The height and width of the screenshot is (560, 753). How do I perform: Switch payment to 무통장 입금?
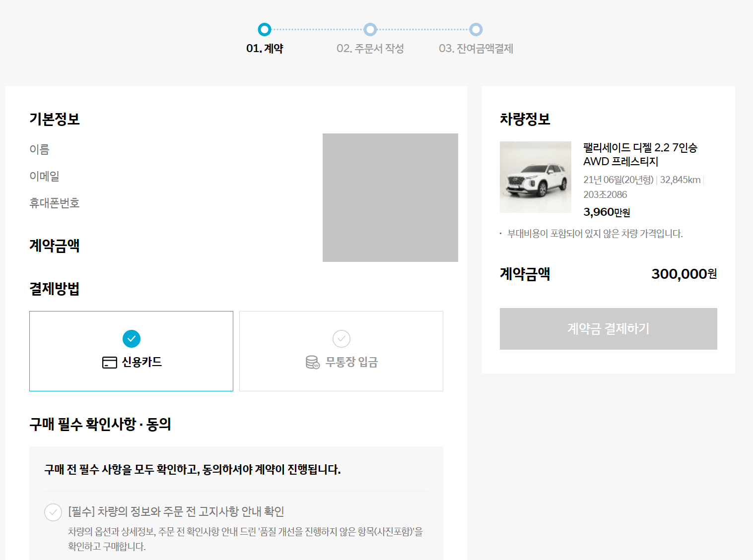[x=341, y=351]
